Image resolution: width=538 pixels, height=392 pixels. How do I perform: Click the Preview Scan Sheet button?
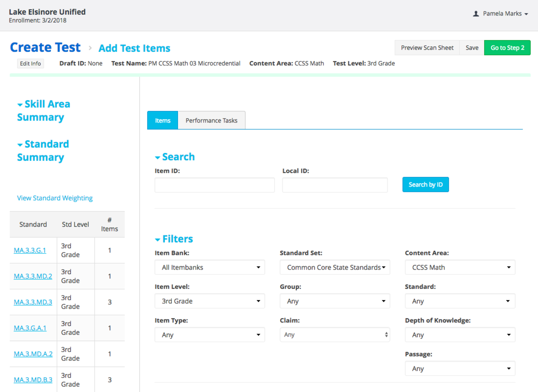coord(427,48)
